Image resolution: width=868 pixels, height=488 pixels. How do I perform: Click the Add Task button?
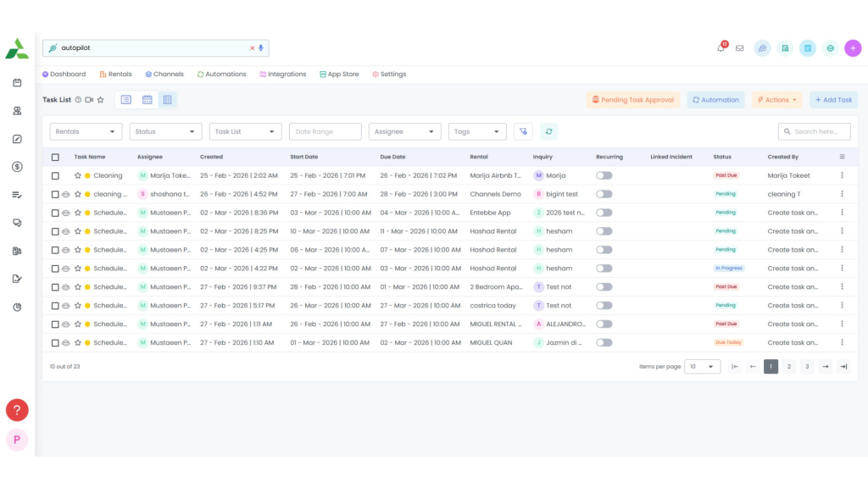coord(834,100)
